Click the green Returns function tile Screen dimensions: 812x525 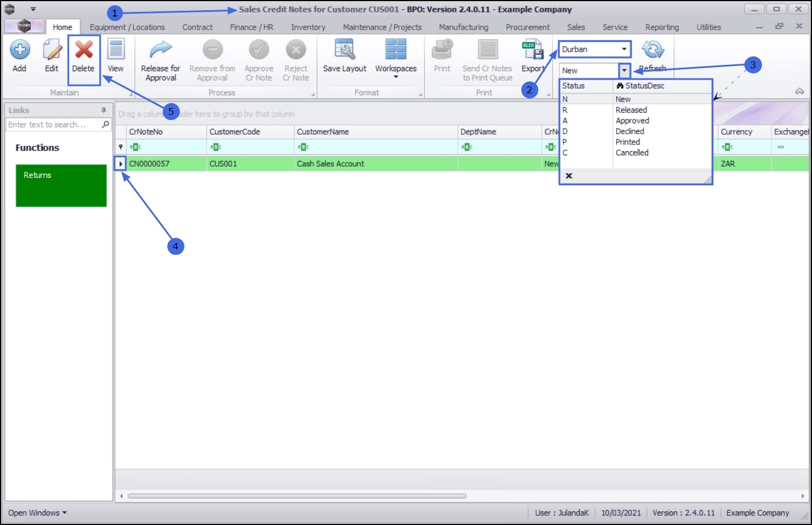[61, 185]
